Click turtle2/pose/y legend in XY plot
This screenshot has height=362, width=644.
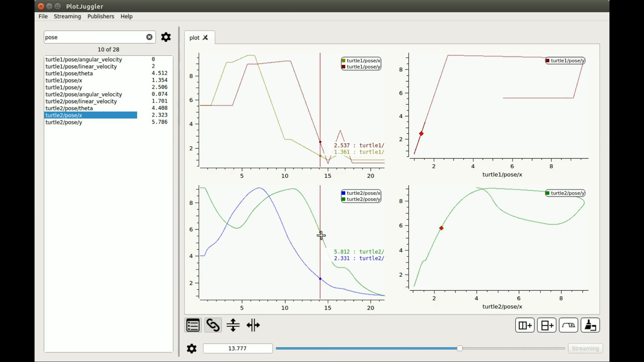pos(565,193)
